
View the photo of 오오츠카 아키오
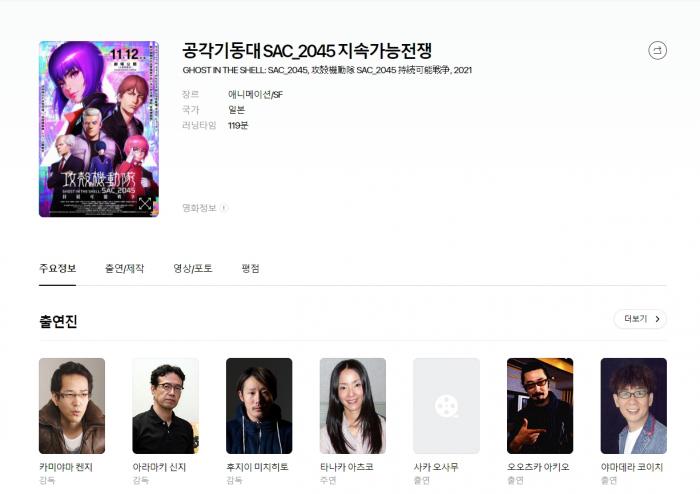click(x=540, y=406)
